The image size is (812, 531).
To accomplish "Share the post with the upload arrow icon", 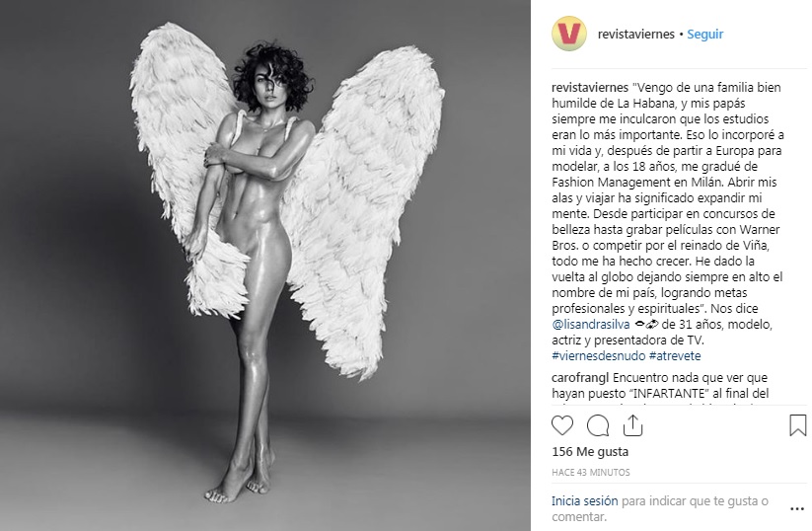I will 632,425.
